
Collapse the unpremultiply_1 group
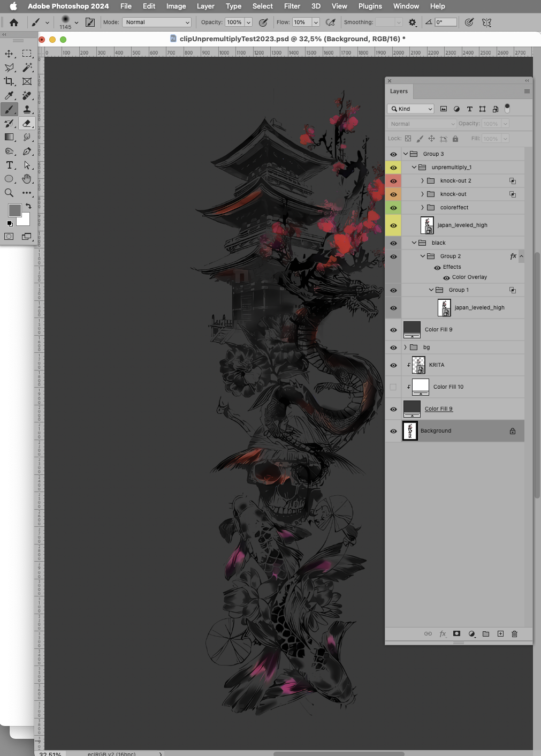414,167
